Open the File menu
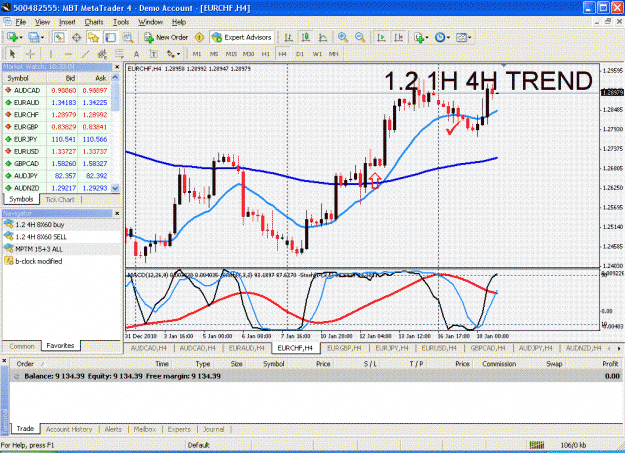This screenshot has width=625, height=453. (x=20, y=22)
